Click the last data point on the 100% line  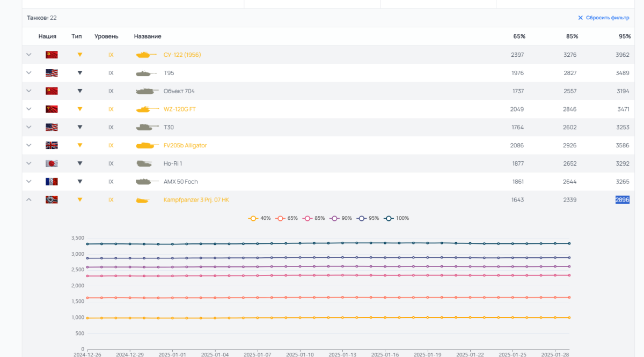click(x=569, y=243)
